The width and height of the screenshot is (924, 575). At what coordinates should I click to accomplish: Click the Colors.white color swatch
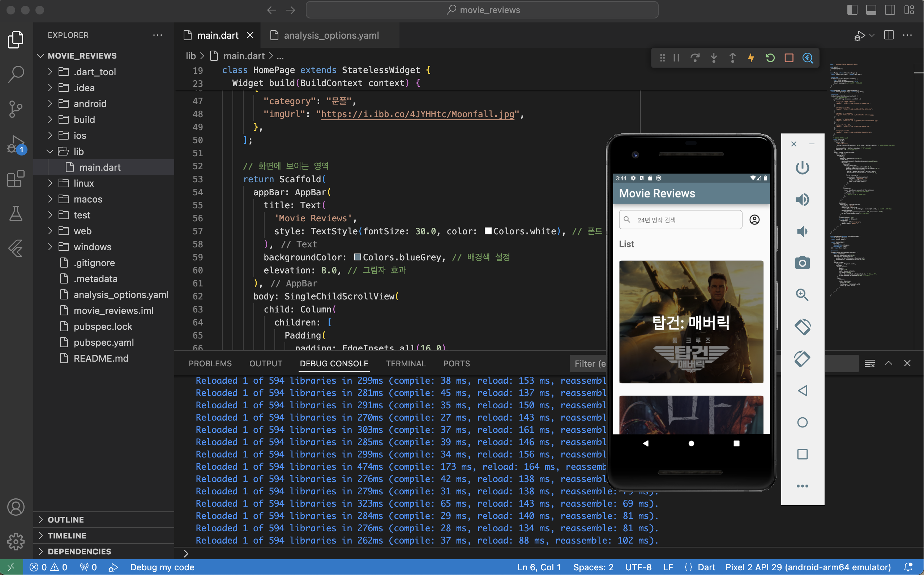pos(488,231)
